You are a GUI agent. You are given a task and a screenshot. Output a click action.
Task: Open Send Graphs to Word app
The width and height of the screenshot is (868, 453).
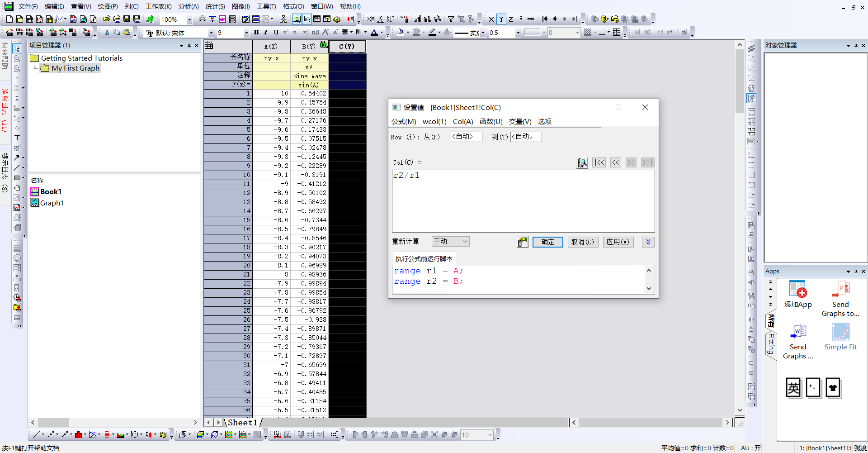798,342
